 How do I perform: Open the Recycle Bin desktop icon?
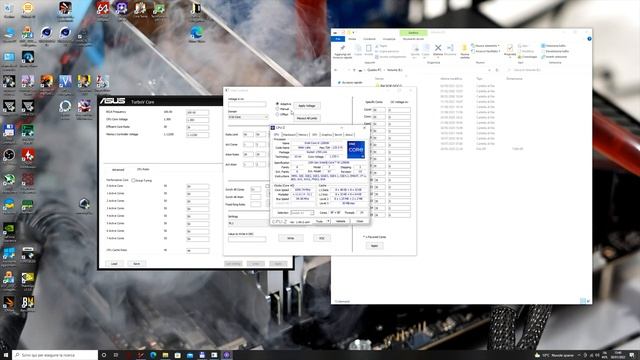click(x=9, y=9)
